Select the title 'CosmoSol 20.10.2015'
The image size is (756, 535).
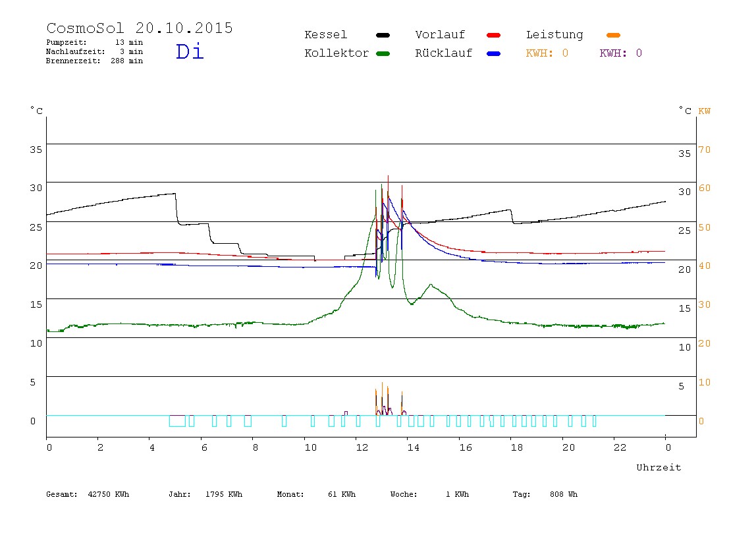140,28
